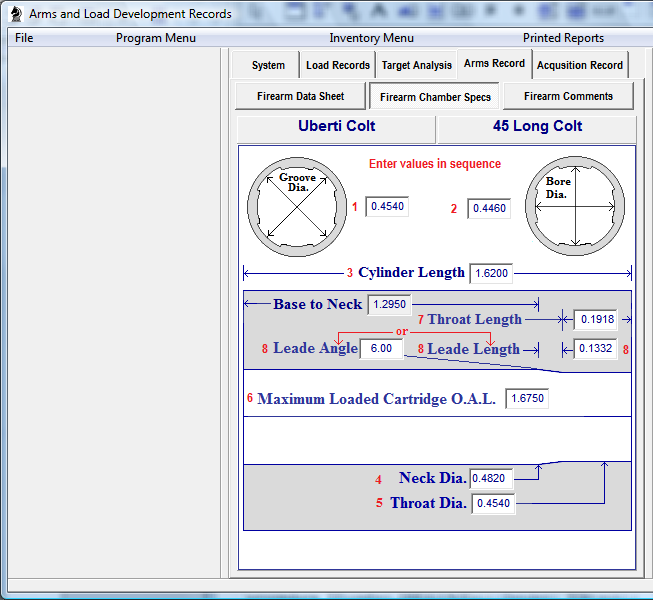
Task: Open the Acqusition Record tab
Action: 580,65
